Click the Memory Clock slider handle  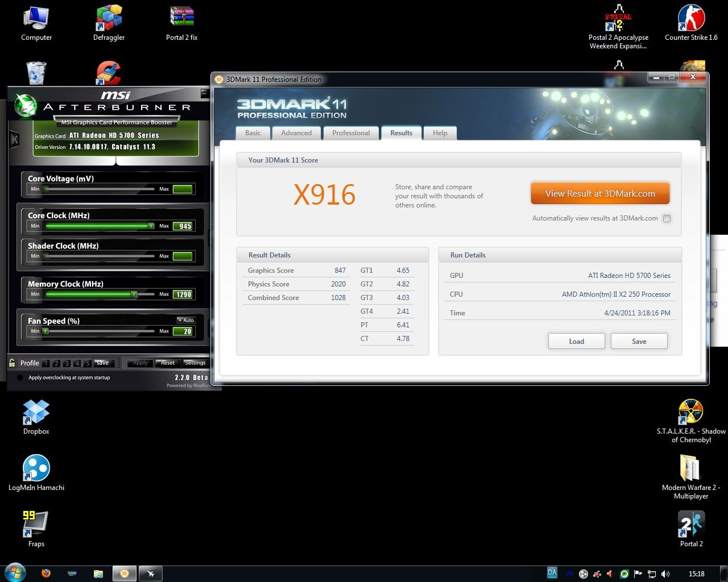point(134,294)
